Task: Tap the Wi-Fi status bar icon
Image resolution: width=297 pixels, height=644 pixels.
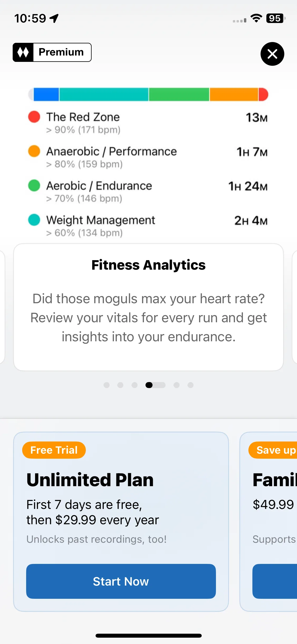Action: (256, 18)
